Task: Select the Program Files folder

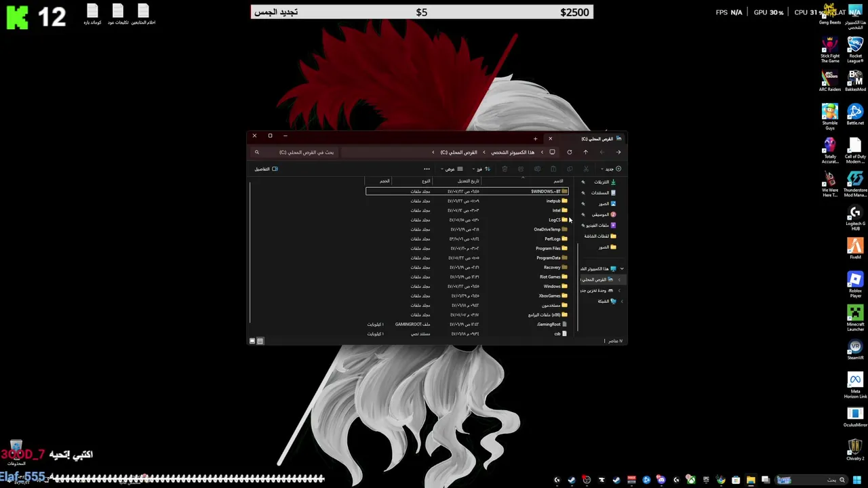Action: (x=467, y=248)
